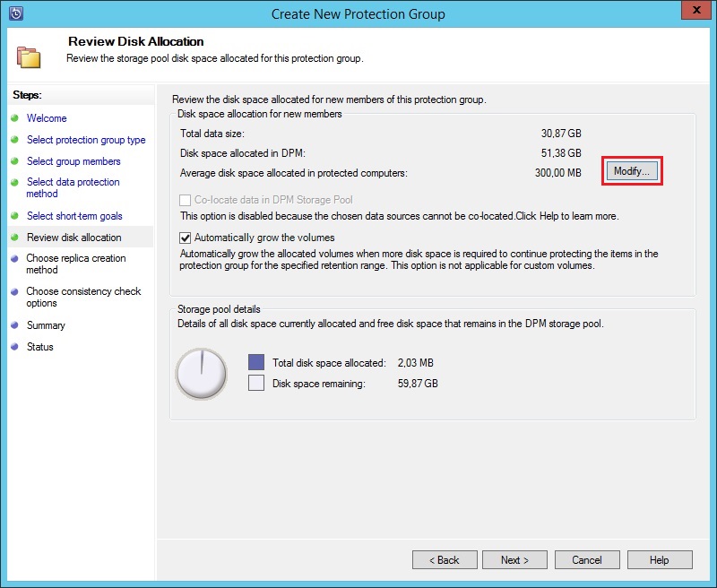Screen dimensions: 717x588
Task: Click the folder icon beside Review Disk Allocation
Action: (x=29, y=56)
